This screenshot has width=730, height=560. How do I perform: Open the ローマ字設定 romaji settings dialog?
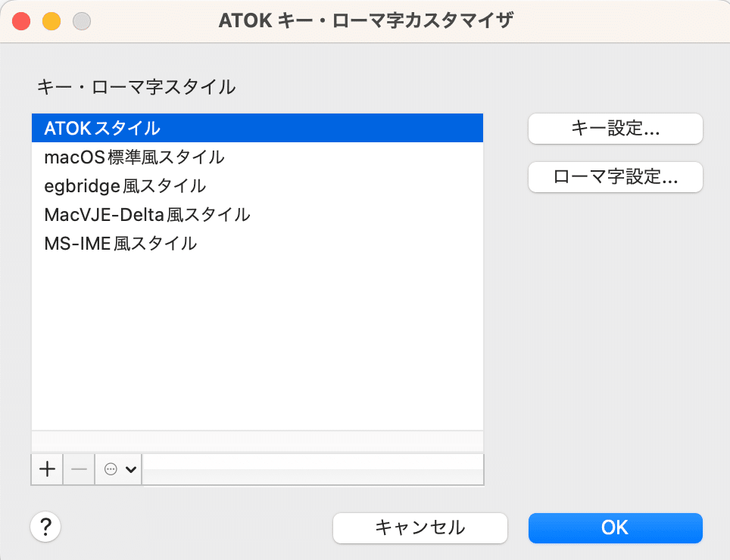click(615, 177)
